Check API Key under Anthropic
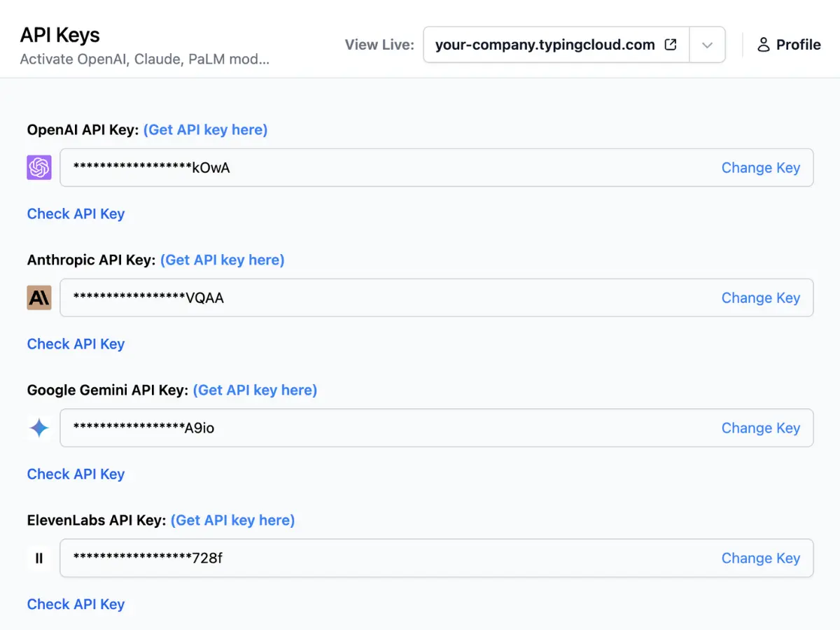Screen dimensions: 840x630 (76, 344)
